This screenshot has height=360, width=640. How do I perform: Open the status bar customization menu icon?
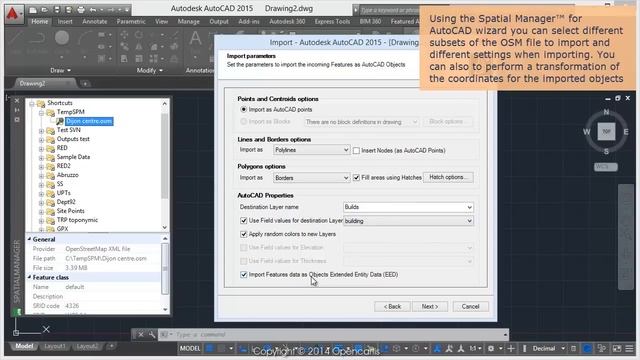[x=629, y=349]
